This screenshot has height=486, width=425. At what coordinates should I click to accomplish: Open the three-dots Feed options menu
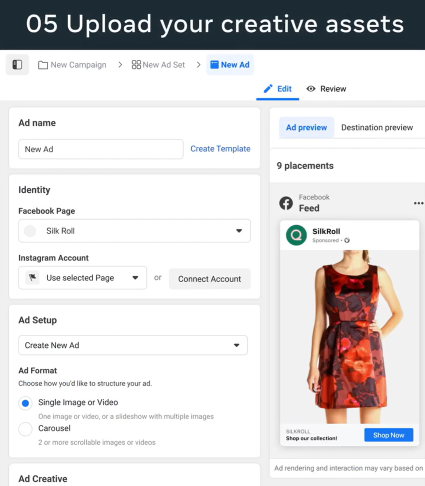tap(418, 203)
